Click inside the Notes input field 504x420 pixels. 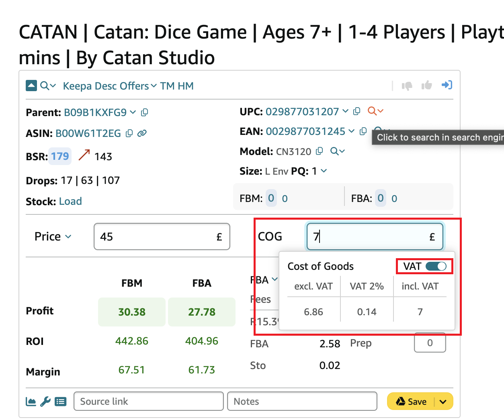(x=301, y=401)
